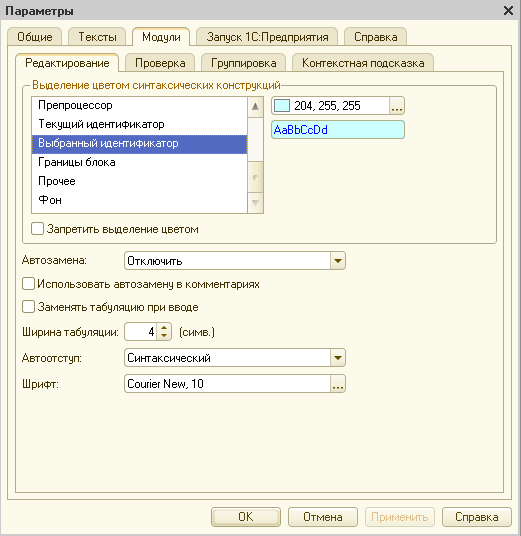This screenshot has height=536, width=521.
Task: Go to the Справка tab
Action: coord(375,37)
